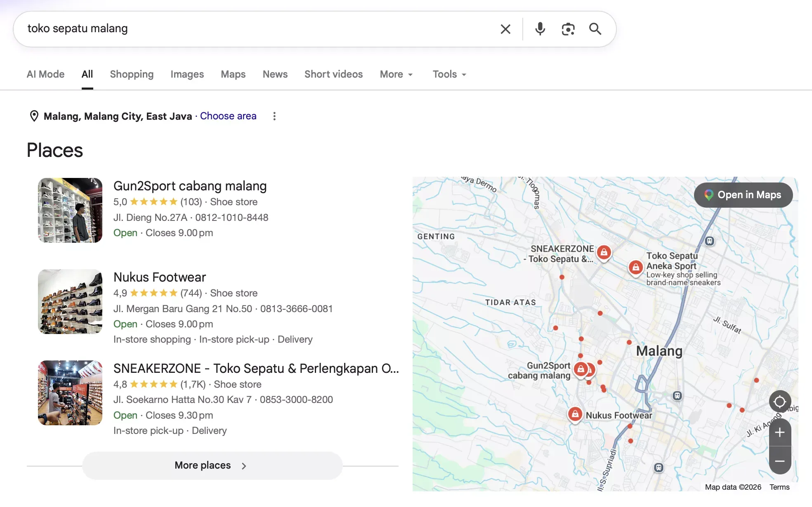Expand the More search filters dropdown

click(x=396, y=74)
